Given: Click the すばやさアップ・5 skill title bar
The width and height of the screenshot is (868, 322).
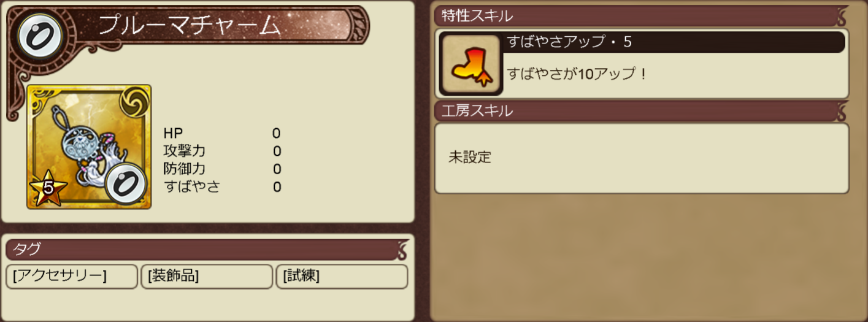Looking at the screenshot, I should (674, 42).
